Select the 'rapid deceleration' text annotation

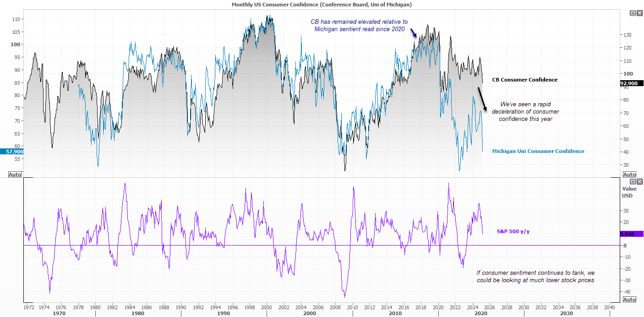(525, 111)
